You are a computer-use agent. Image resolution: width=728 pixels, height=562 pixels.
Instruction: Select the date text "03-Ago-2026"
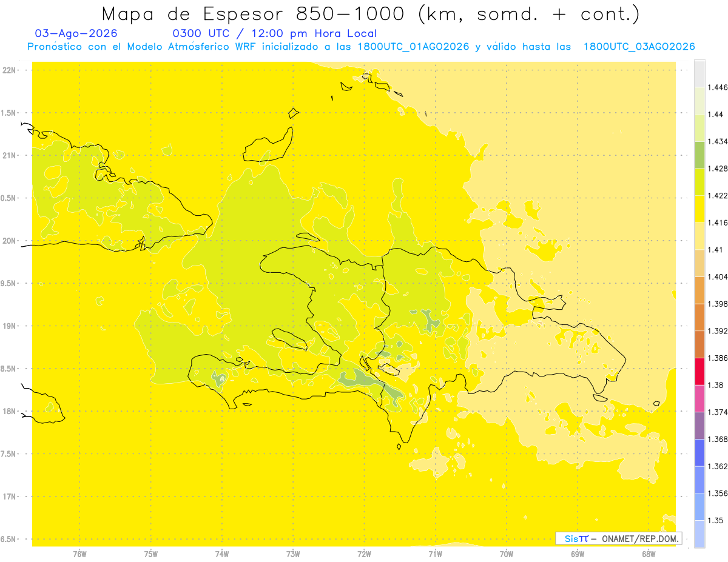[x=76, y=34]
